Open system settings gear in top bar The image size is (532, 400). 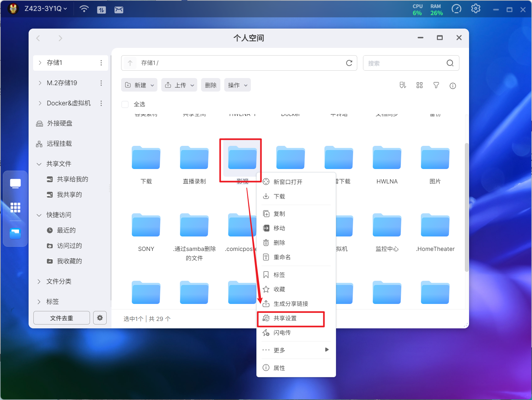click(x=476, y=9)
